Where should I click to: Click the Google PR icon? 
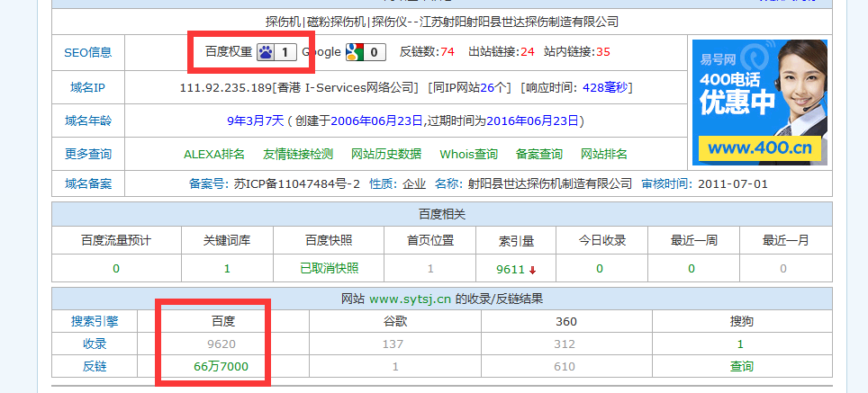point(355,52)
